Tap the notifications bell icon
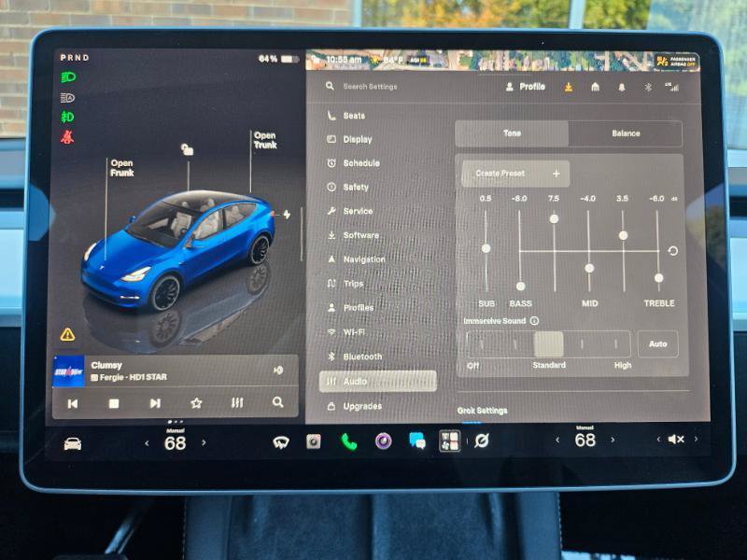Image resolution: width=747 pixels, height=560 pixels. tap(622, 88)
